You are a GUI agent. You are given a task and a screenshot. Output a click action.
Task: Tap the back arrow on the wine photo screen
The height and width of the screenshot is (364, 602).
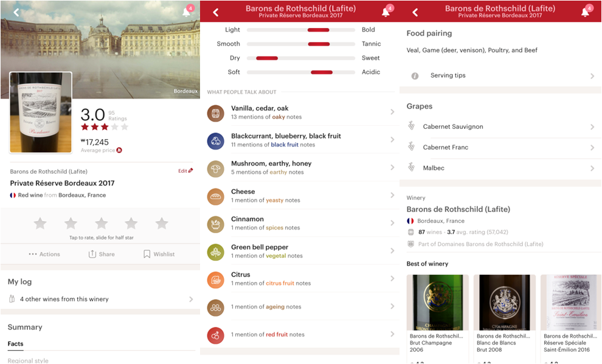tap(16, 12)
